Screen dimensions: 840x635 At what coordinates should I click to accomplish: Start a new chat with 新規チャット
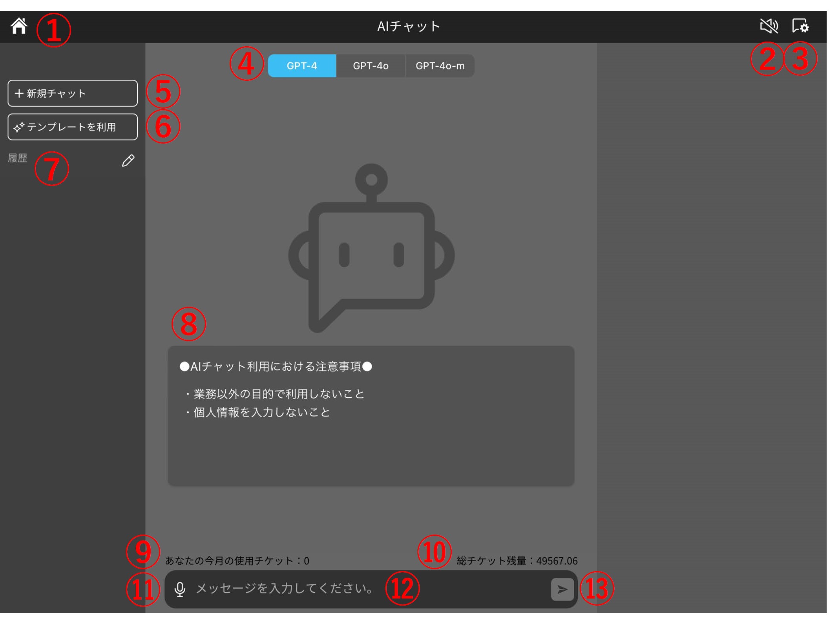pyautogui.click(x=73, y=93)
